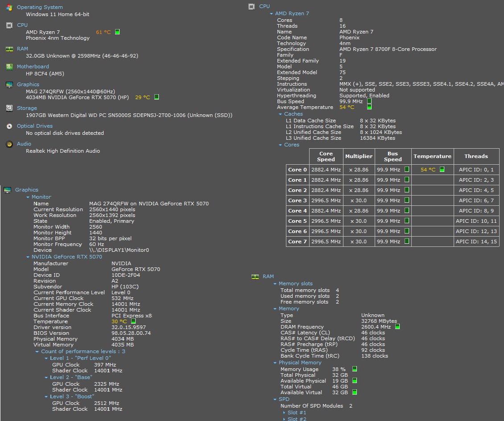Select the Core 5 row label
The image size is (504, 421).
(x=297, y=221)
